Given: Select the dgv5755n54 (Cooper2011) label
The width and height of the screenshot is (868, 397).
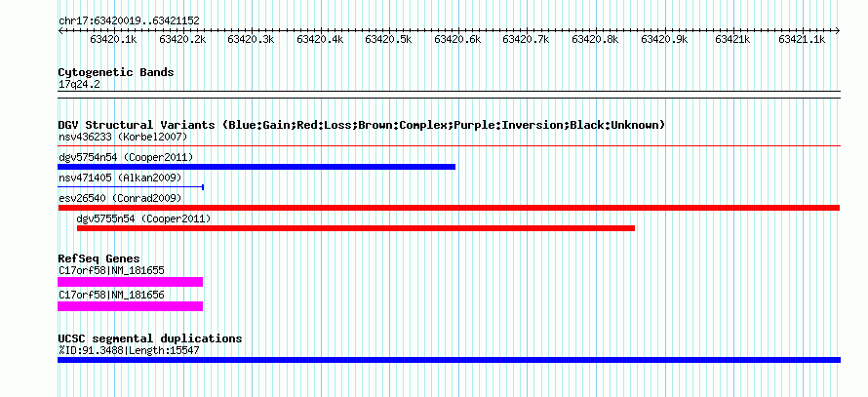Looking at the screenshot, I should tap(144, 218).
